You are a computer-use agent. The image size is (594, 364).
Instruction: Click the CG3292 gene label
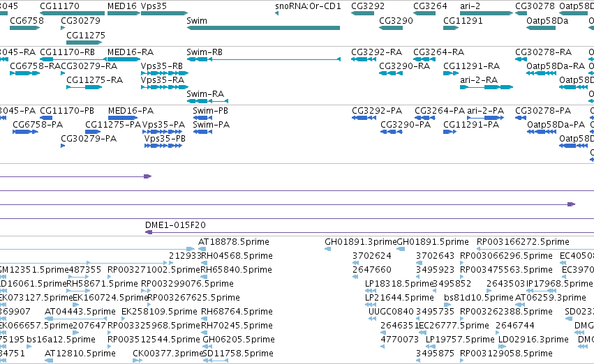pos(368,6)
